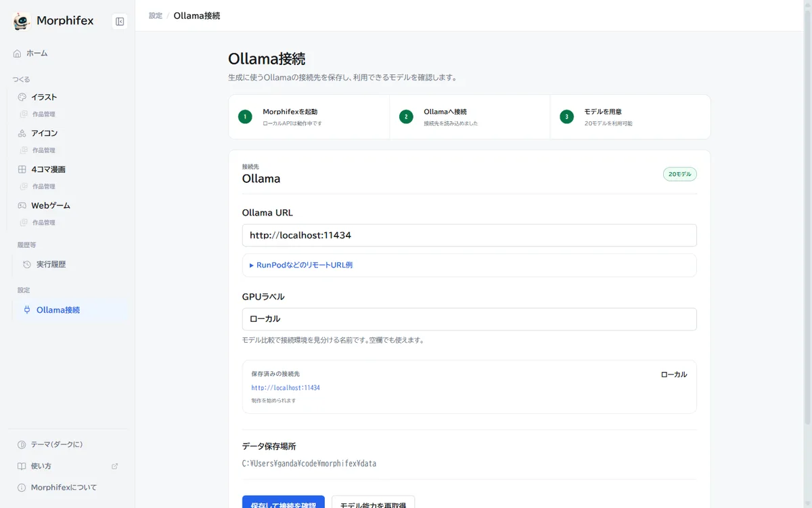Click the gamepad icon next to Webゲーム

[22, 205]
